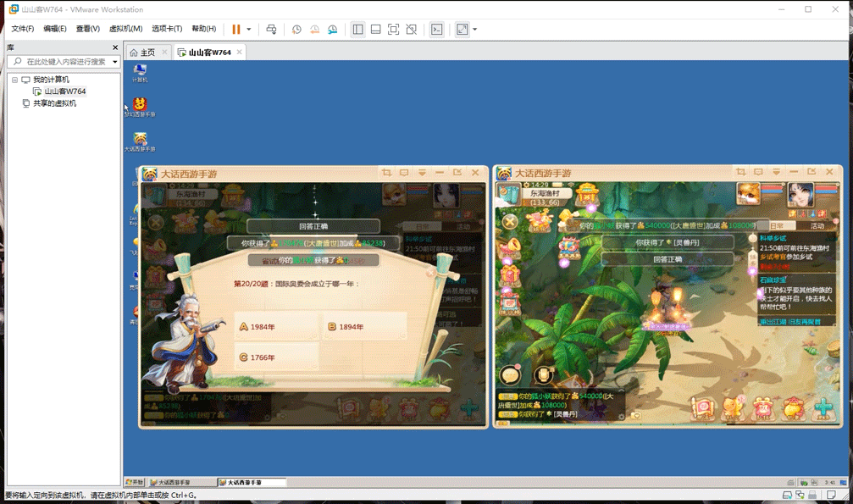The height and width of the screenshot is (504, 853).
Task: Open chat bubble round button in right game
Action: pyautogui.click(x=510, y=375)
